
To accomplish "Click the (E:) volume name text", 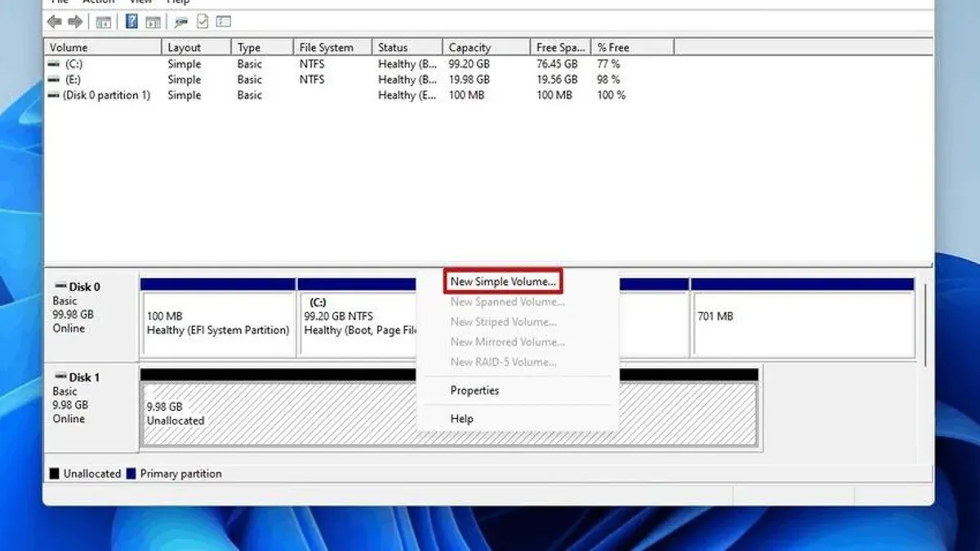I will [x=73, y=79].
